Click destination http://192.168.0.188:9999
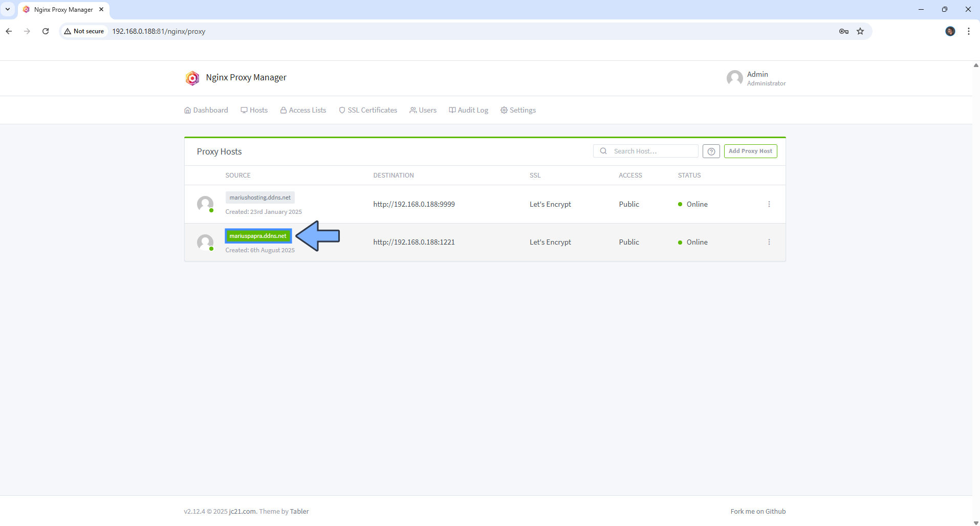The height and width of the screenshot is (526, 980). point(414,204)
